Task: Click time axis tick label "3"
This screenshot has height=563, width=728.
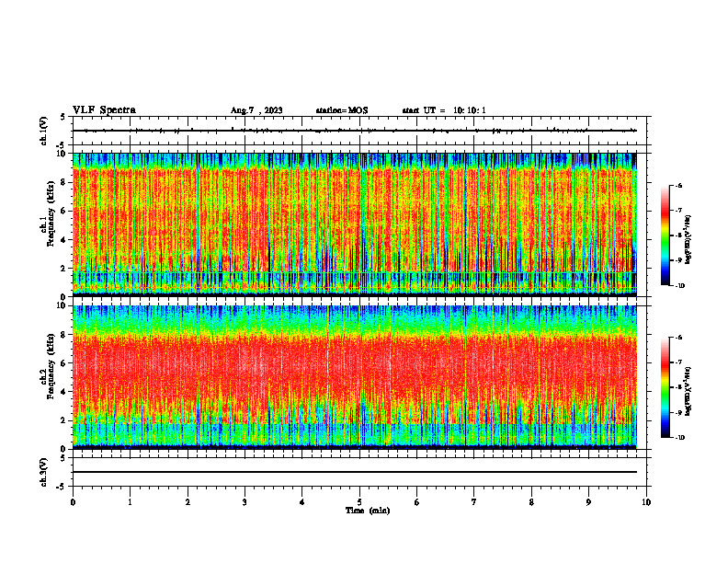Action: 245,502
